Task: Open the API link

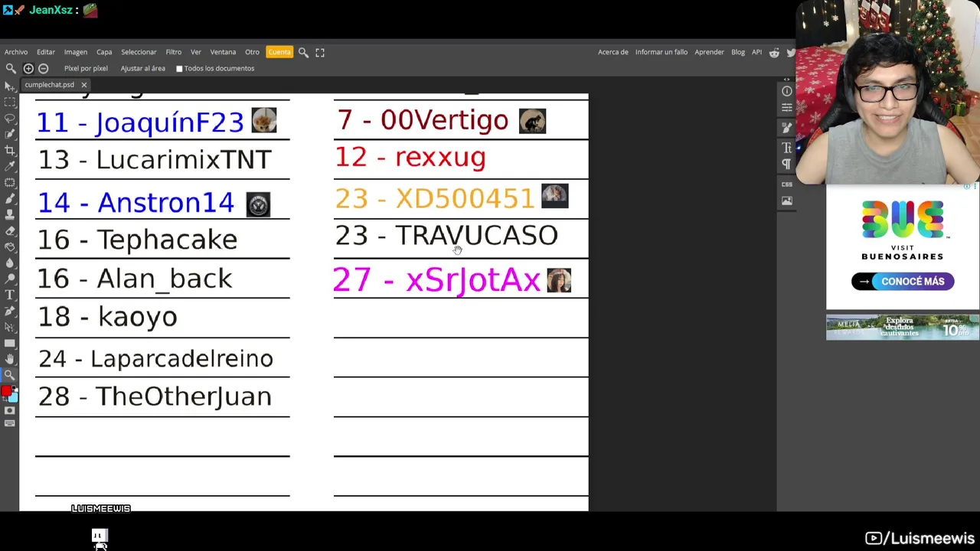Action: click(757, 52)
